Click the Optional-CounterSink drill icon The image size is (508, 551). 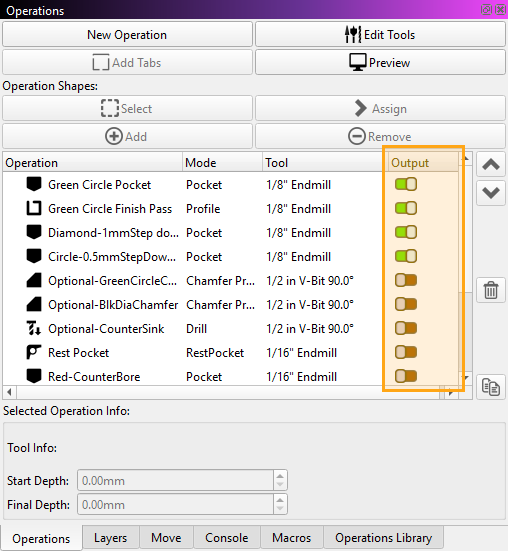click(34, 328)
